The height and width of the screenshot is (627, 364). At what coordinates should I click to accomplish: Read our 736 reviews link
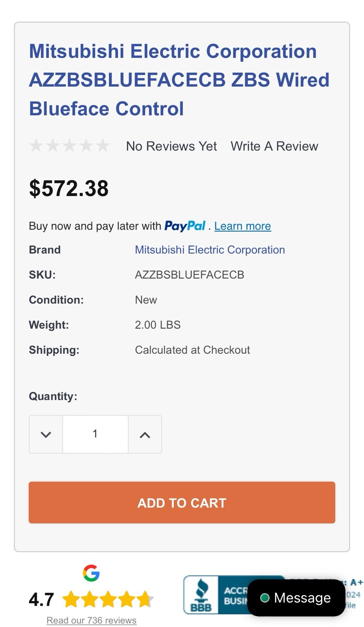[x=92, y=620]
